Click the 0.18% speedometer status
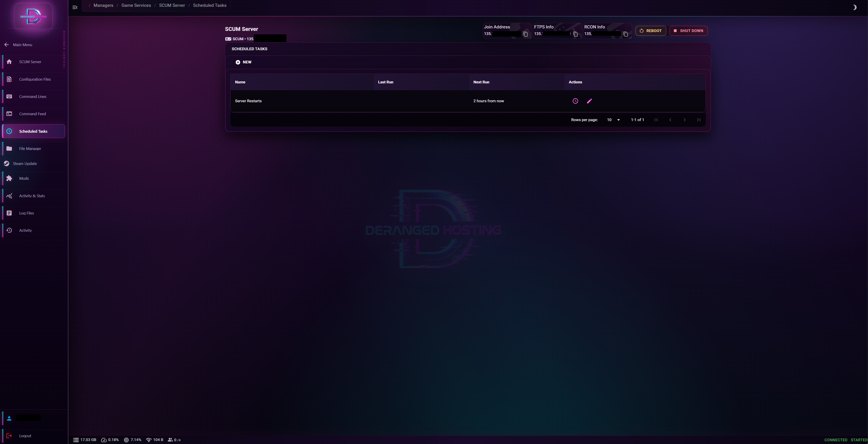 tap(110, 440)
